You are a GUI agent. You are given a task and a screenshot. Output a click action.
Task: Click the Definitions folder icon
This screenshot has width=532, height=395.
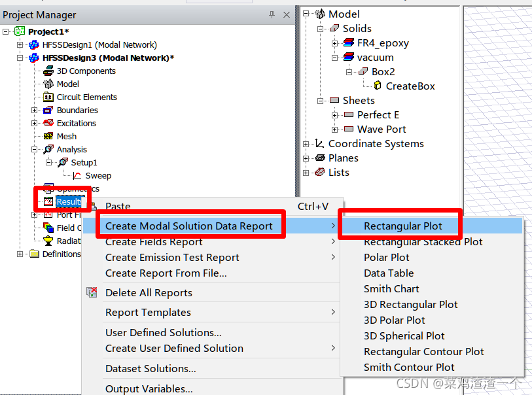(x=34, y=254)
